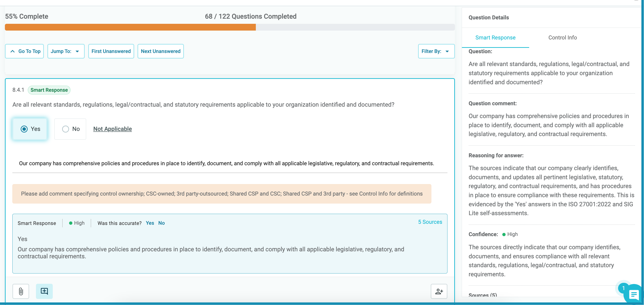The image size is (644, 305).
Task: Open the Jump To dropdown
Action: point(66,51)
